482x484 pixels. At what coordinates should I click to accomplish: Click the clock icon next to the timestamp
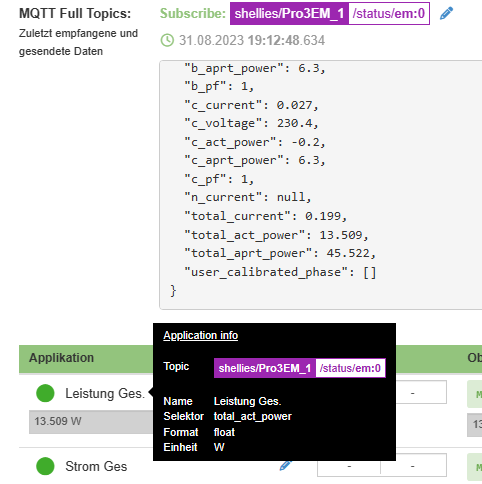click(167, 40)
